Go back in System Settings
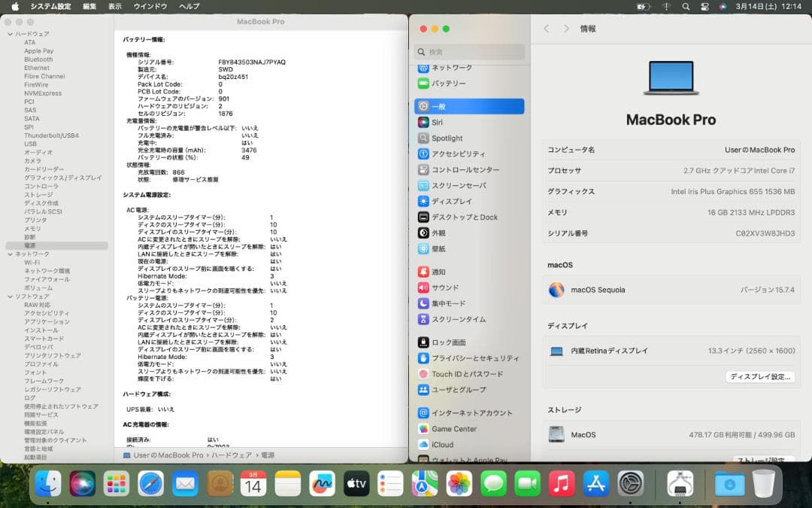Image resolution: width=812 pixels, height=508 pixels. pyautogui.click(x=547, y=29)
